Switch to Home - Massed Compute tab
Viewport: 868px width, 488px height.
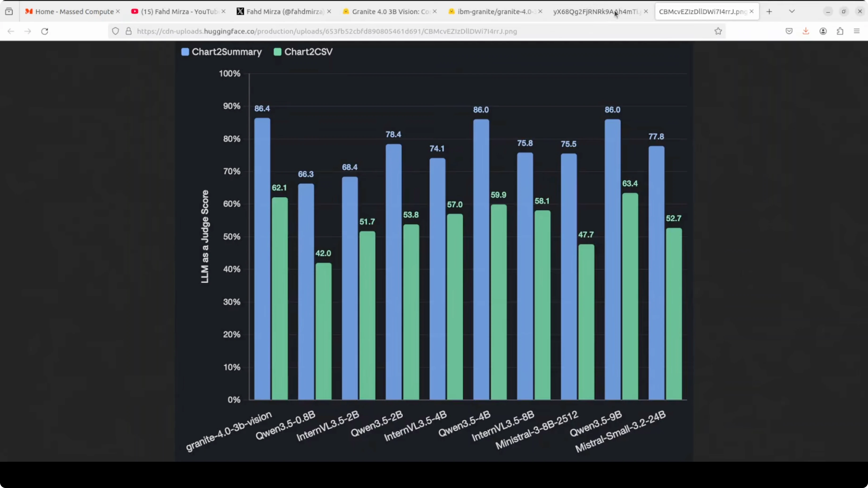coord(74,12)
